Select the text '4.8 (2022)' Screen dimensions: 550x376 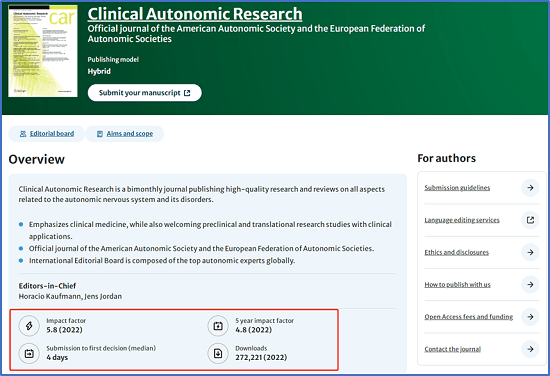tap(254, 330)
